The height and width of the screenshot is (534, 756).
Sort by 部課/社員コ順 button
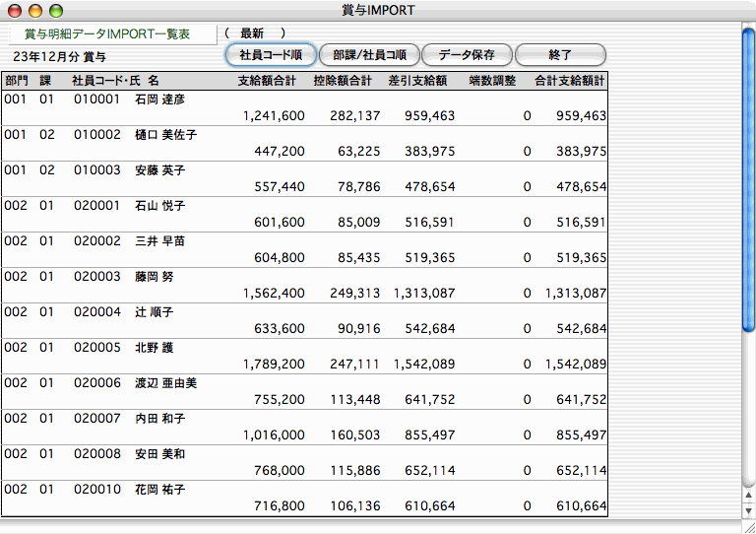tap(369, 54)
